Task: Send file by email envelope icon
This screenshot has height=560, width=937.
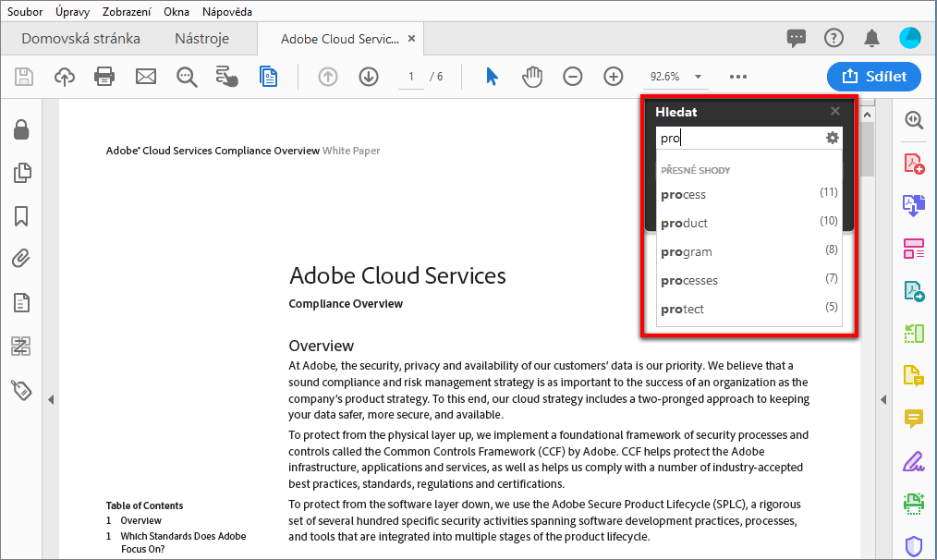Action: tap(146, 77)
